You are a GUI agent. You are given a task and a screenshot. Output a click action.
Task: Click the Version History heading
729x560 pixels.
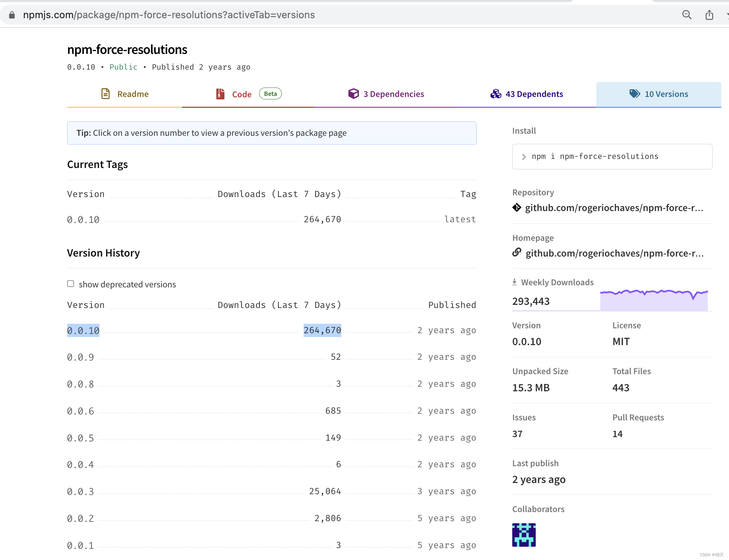click(x=103, y=253)
